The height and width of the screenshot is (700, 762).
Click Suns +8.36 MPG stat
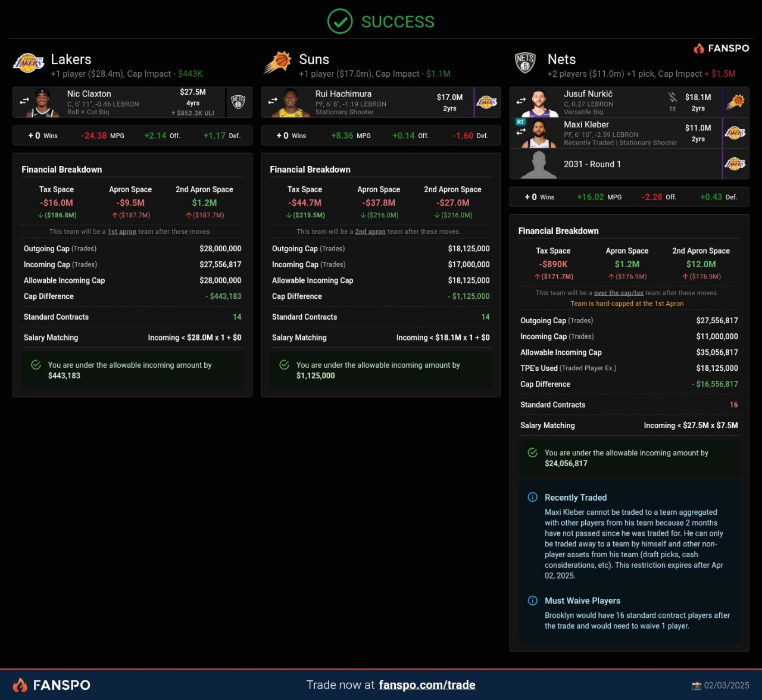(x=351, y=136)
